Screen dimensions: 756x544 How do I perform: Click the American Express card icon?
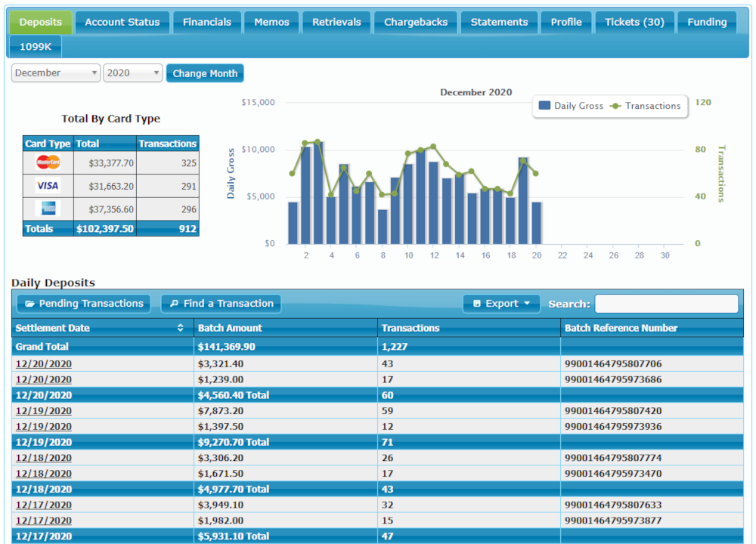pos(48,209)
